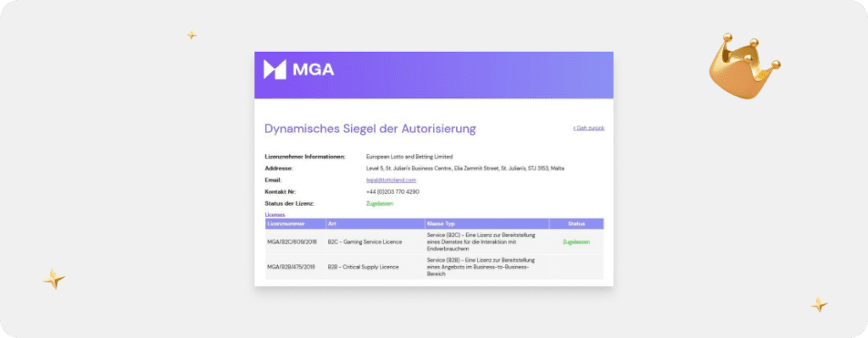868x338 pixels.
Task: Click the 'Dynamisches Siegel der Autorisierung' heading
Action: click(370, 129)
